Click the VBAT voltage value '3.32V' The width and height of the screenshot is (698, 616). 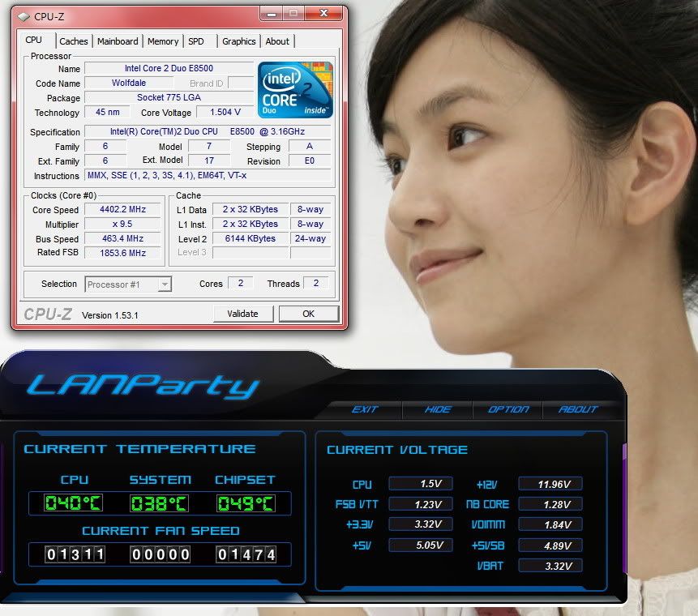550,566
